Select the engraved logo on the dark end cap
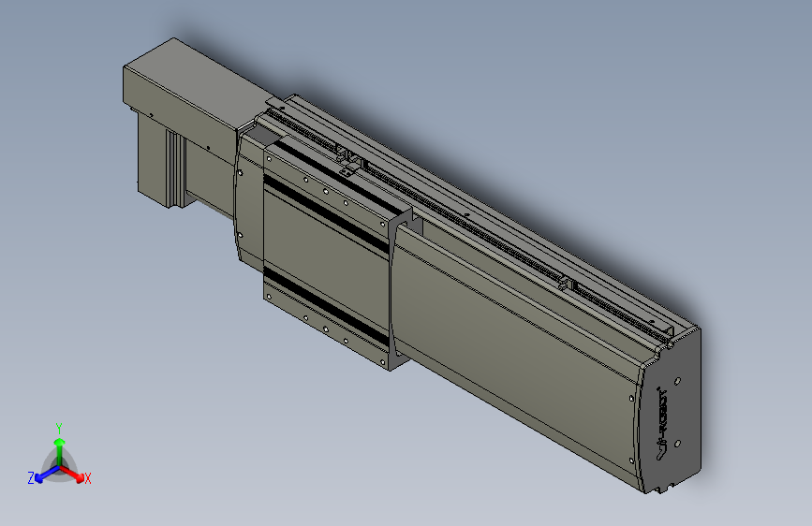The height and width of the screenshot is (526, 812). pyautogui.click(x=662, y=423)
